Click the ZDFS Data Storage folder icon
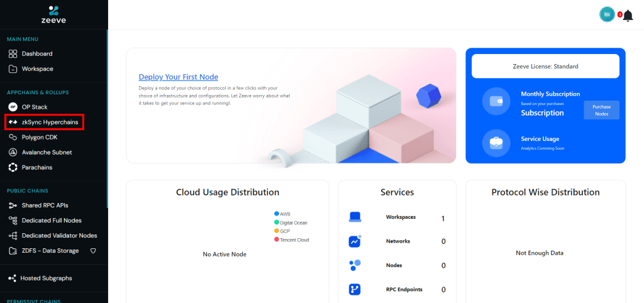Image resolution: width=644 pixels, height=303 pixels. coord(13,251)
